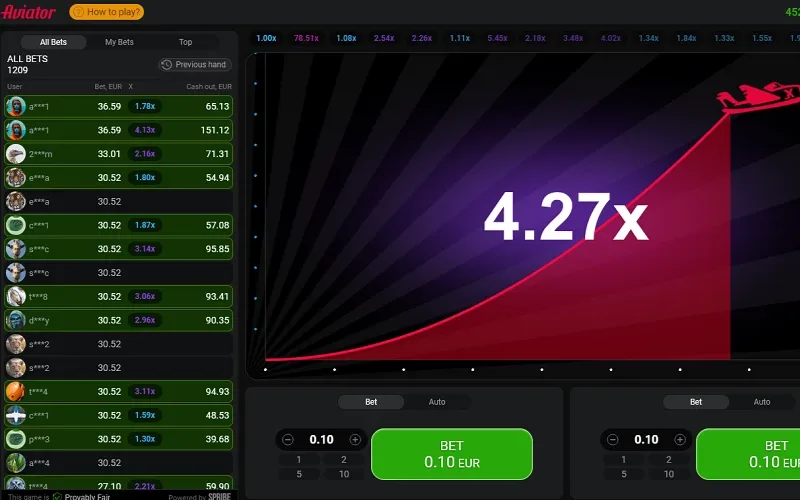Image resolution: width=800 pixels, height=500 pixels.
Task: Increase bet amount in right bet panel
Action: (680, 439)
